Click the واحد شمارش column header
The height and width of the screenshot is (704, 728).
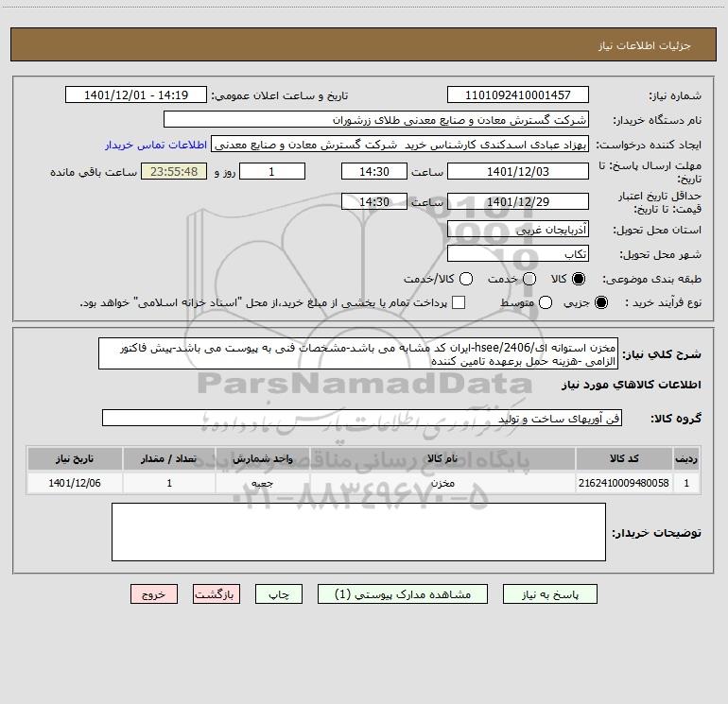click(262, 458)
